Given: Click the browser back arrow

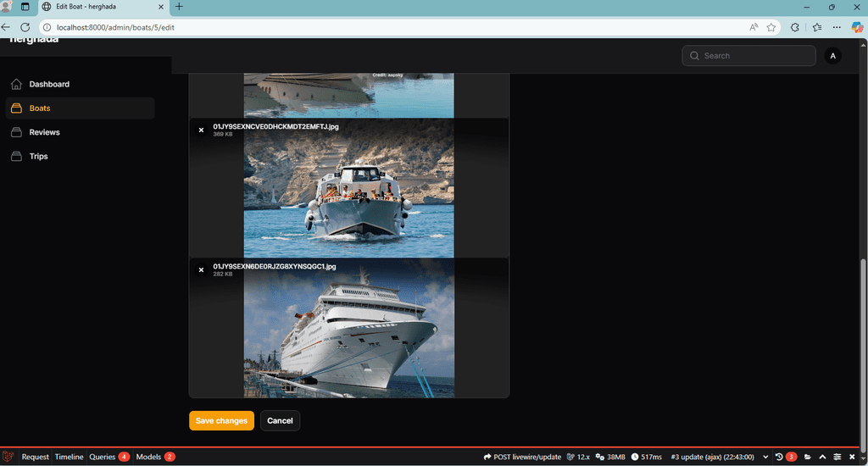Looking at the screenshot, I should [6, 27].
